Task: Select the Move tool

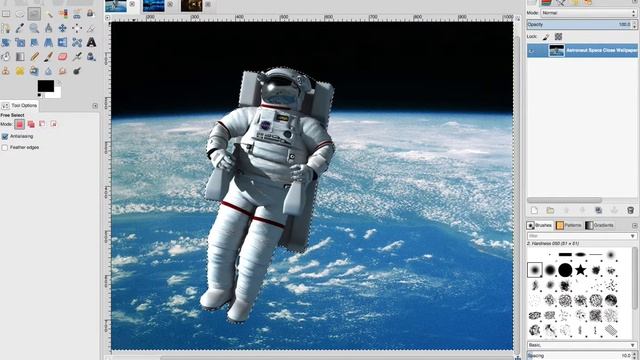Action: coord(63,28)
